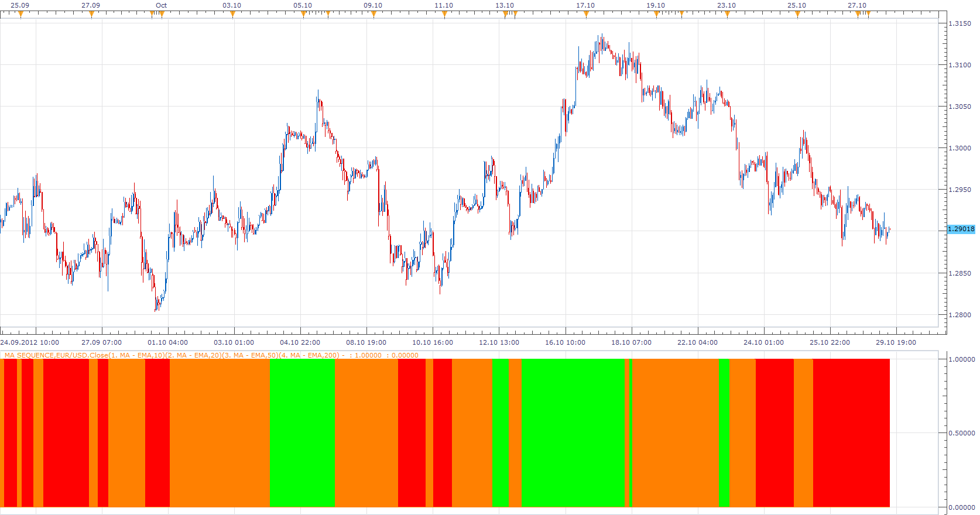980x515 pixels.
Task: Click the '04.10 22:00' time label
Action: coord(300,342)
